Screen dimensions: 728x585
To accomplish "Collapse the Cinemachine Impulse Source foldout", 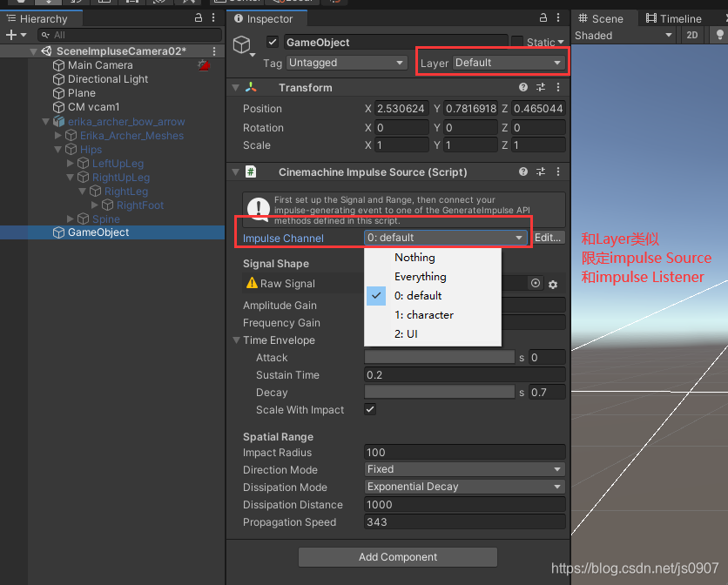I will point(235,171).
